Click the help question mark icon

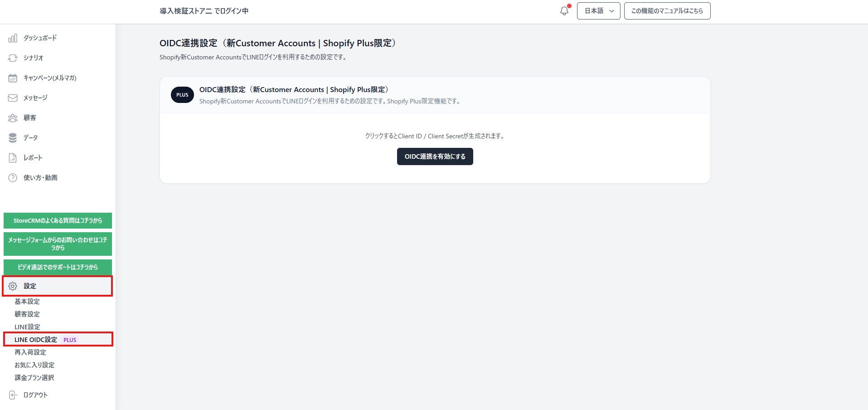tap(13, 178)
